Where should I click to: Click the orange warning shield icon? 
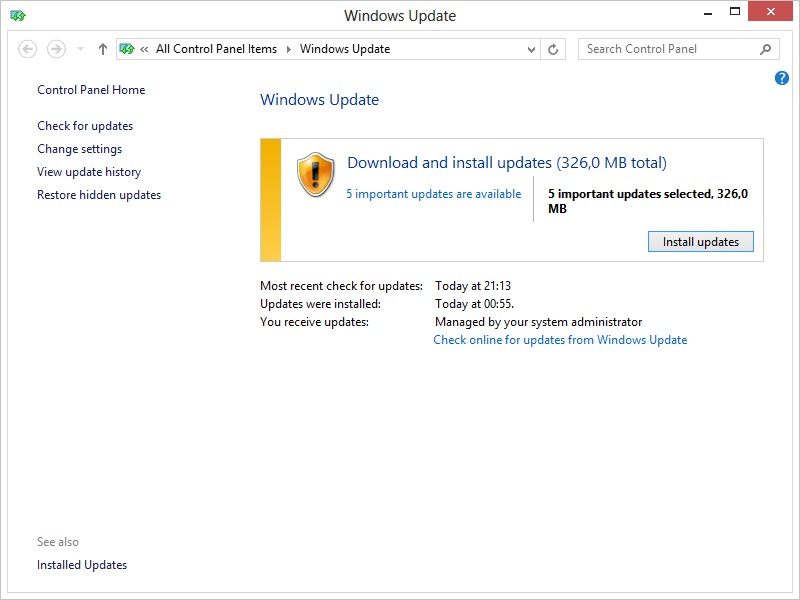[315, 174]
